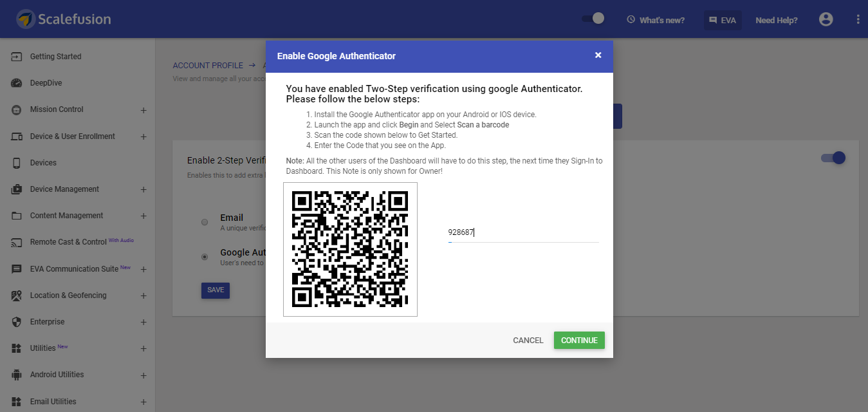This screenshot has width=868, height=412.
Task: Open the three-dot more options menu
Action: [858, 20]
